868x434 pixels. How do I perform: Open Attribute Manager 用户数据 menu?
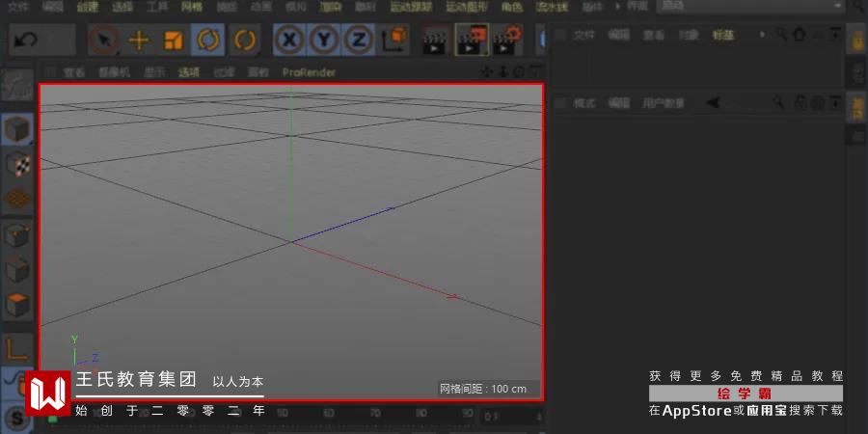(664, 102)
